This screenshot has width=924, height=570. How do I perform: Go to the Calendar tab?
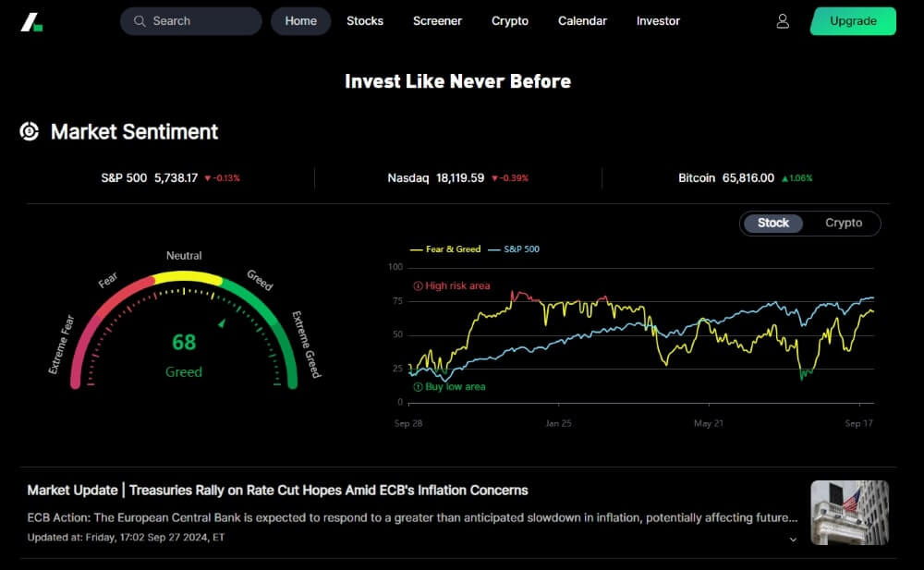(x=582, y=21)
